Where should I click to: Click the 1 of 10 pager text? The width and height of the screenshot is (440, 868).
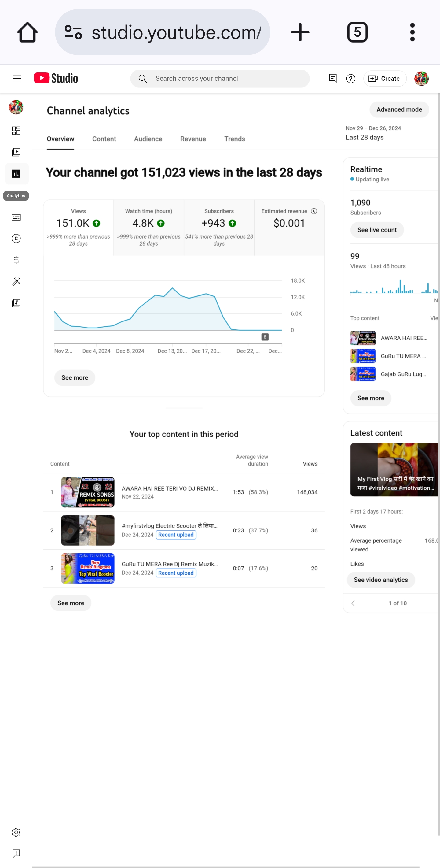(x=398, y=603)
